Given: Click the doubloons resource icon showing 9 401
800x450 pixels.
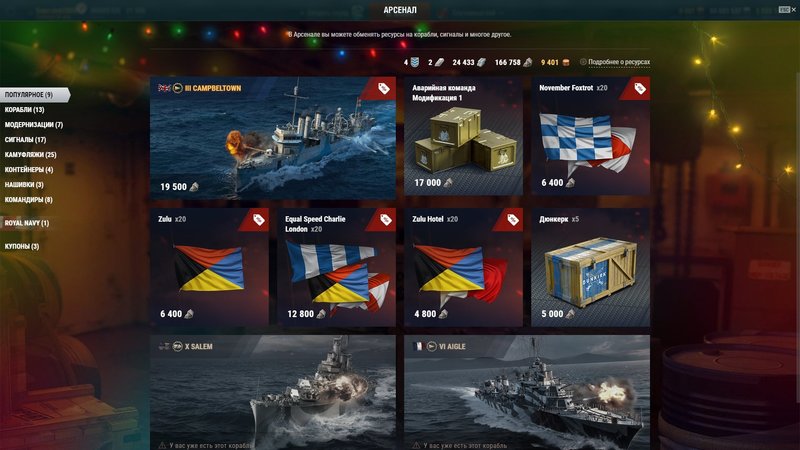Looking at the screenshot, I should coord(566,62).
